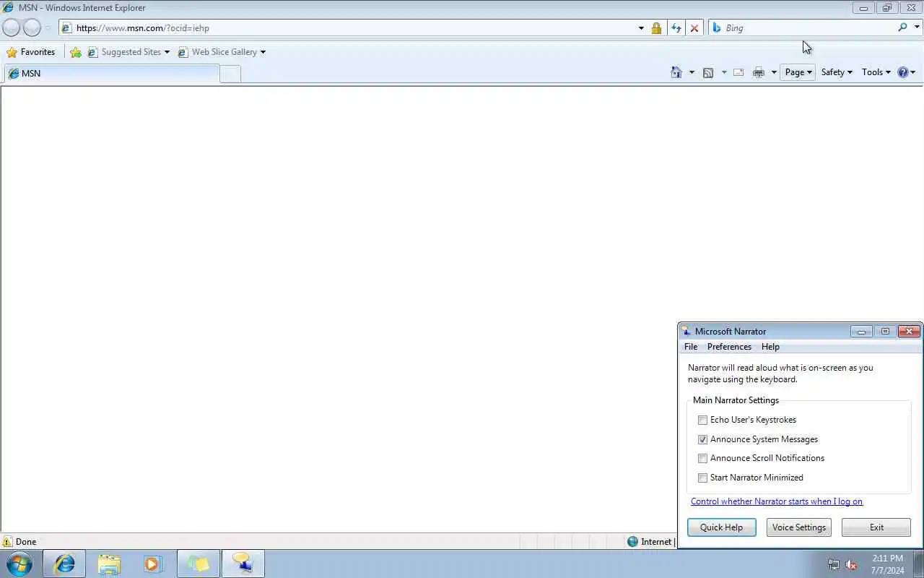The width and height of the screenshot is (924, 578).
Task: Expand the address bar history dropdown
Action: 641,28
